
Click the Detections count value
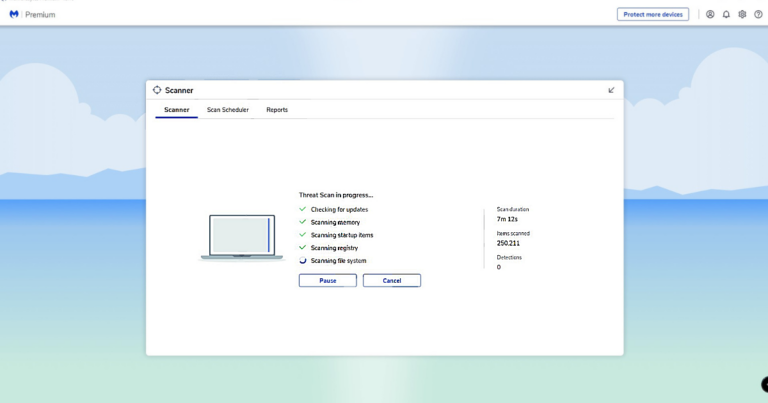[499, 267]
